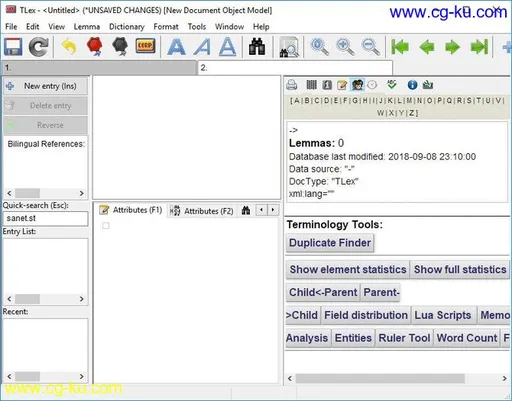
Task: Open the View menu
Action: pos(56,27)
